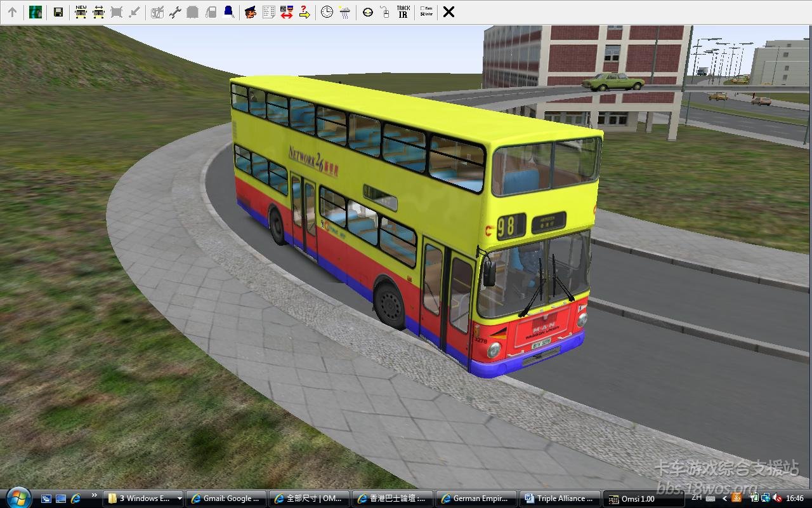
Task: Open the weather cloud settings
Action: click(344, 12)
